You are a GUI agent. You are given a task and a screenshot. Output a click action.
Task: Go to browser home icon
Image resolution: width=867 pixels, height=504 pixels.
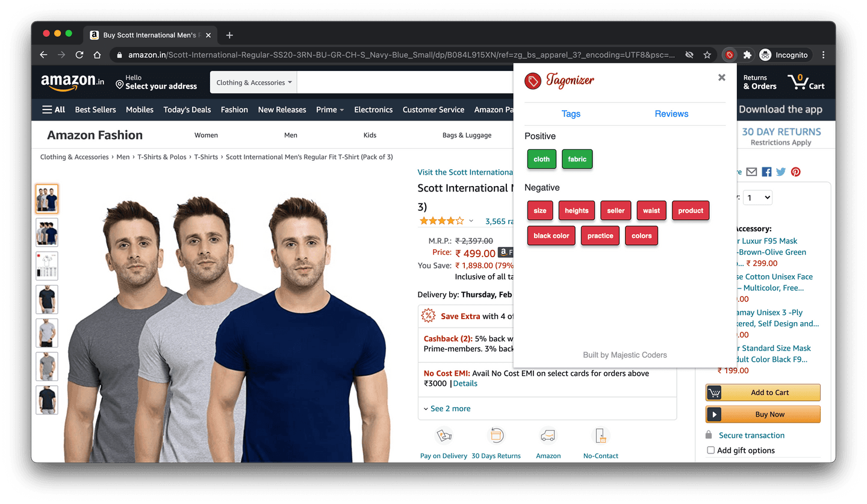point(97,55)
